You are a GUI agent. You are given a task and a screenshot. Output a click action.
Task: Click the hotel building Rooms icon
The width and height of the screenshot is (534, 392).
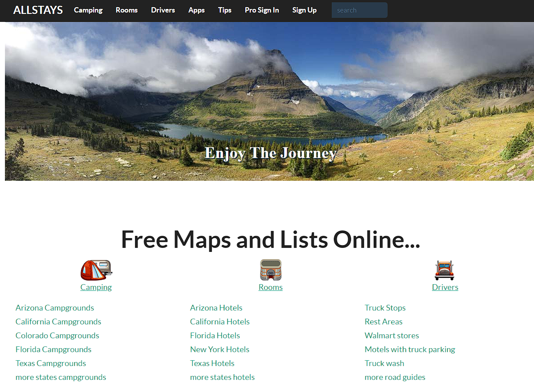point(271,270)
